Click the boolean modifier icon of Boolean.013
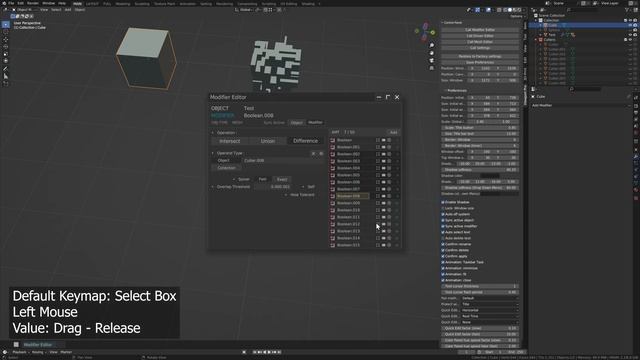Viewport: 640px width, 360px height. tap(333, 231)
